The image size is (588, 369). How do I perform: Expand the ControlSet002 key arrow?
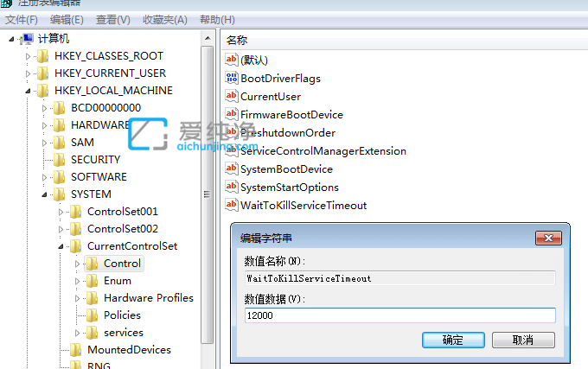click(x=61, y=229)
